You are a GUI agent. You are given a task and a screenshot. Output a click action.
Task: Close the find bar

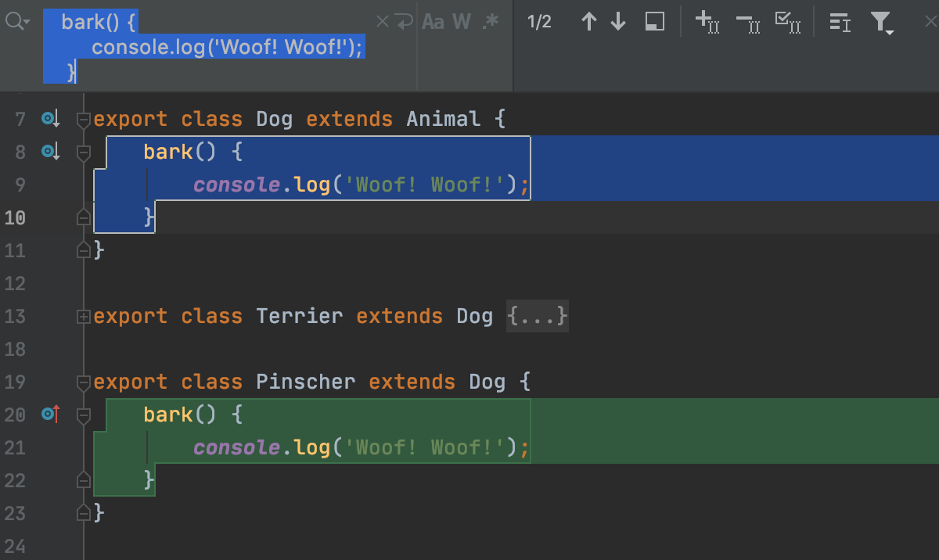pos(931,22)
